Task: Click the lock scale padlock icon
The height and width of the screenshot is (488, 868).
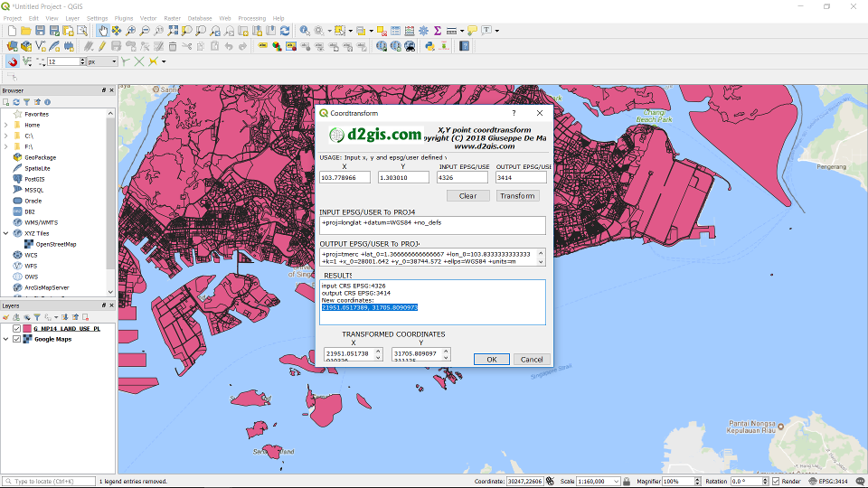Action: pos(627,482)
